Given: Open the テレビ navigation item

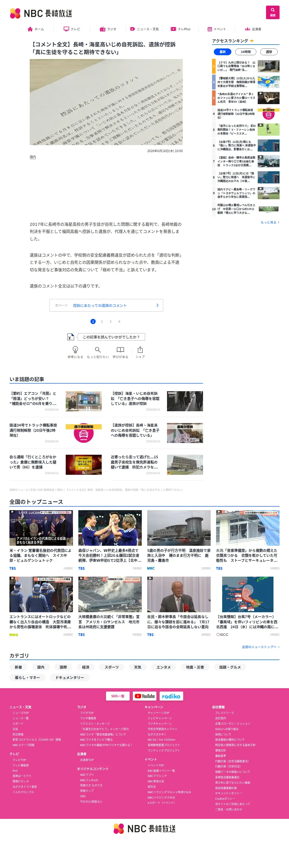Looking at the screenshot, I should tap(72, 29).
